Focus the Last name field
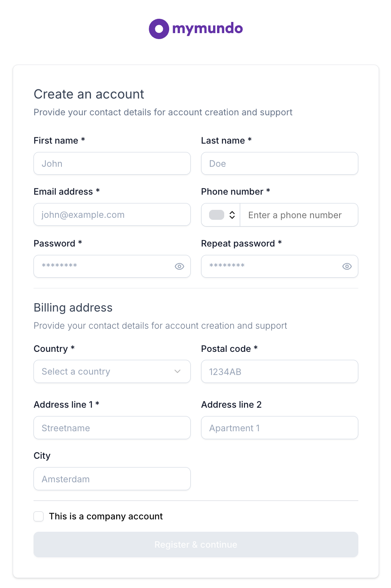 point(279,164)
